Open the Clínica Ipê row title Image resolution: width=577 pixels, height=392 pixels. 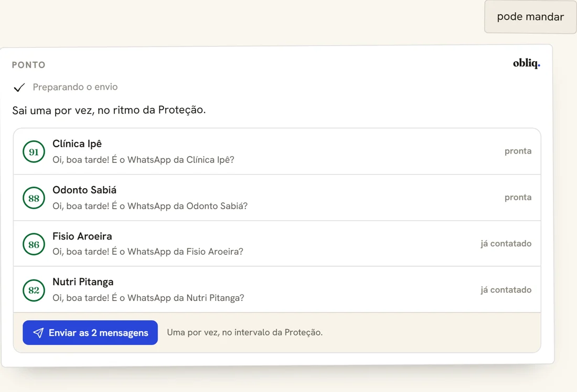pos(77,144)
